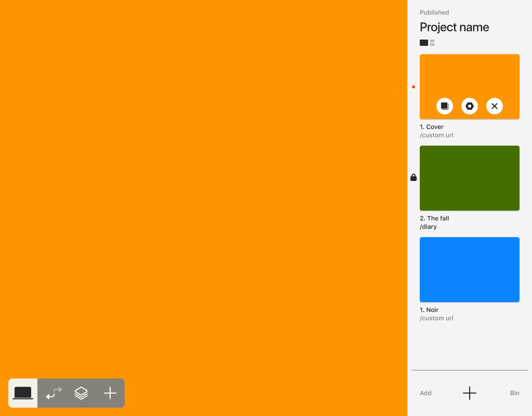Switch to compact list view icon
The height and width of the screenshot is (416, 532).
432,43
